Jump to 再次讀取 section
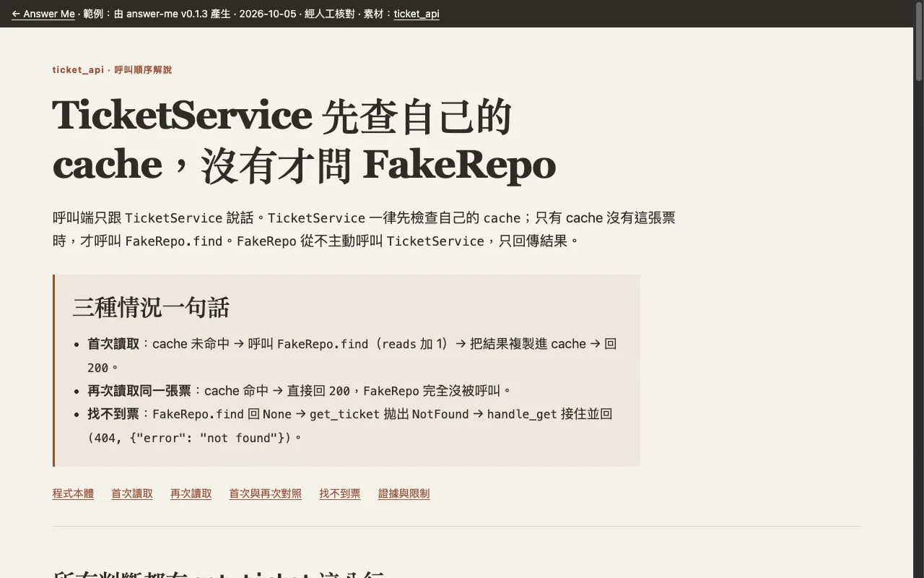 pyautogui.click(x=191, y=493)
